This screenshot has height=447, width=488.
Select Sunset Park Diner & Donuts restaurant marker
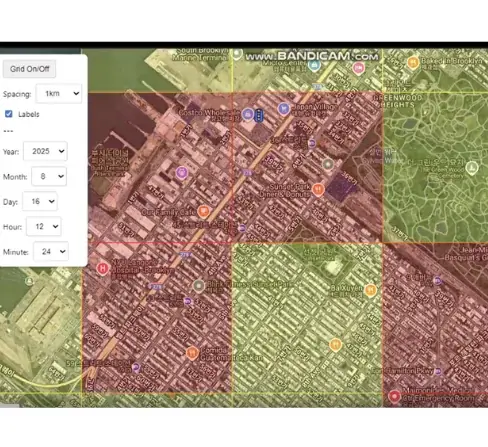point(318,190)
